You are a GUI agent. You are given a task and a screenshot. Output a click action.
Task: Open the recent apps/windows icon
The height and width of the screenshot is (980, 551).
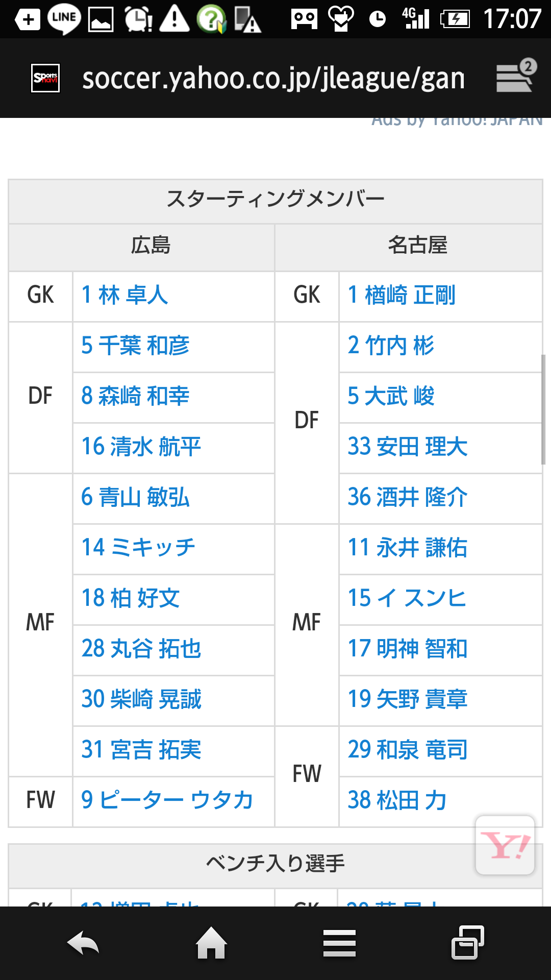tap(467, 942)
